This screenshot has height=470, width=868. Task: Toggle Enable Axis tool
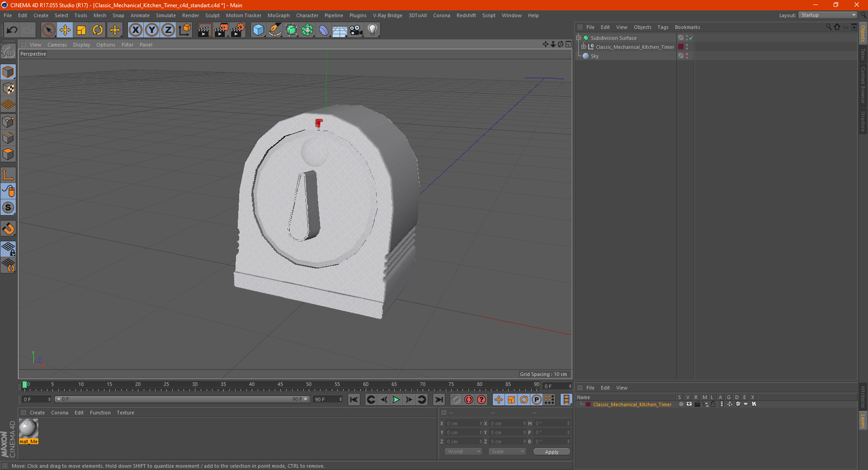tap(8, 175)
